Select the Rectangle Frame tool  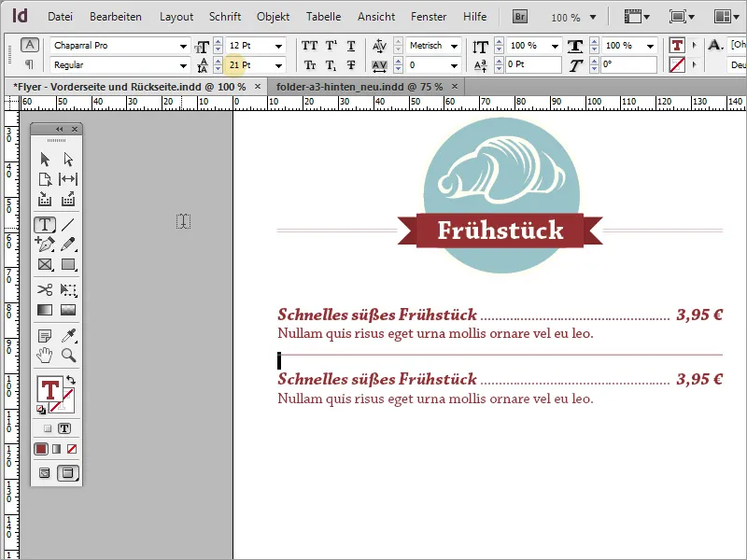pyautogui.click(x=45, y=264)
